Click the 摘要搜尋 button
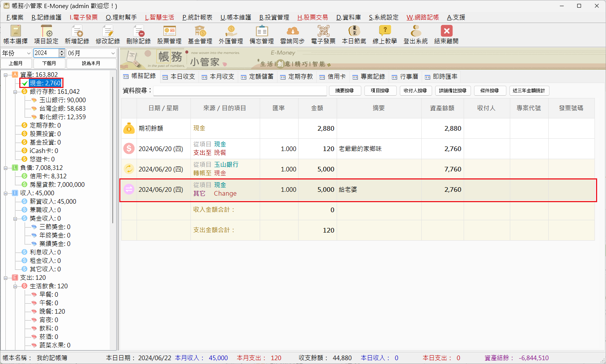The width and height of the screenshot is (606, 364). 345,91
